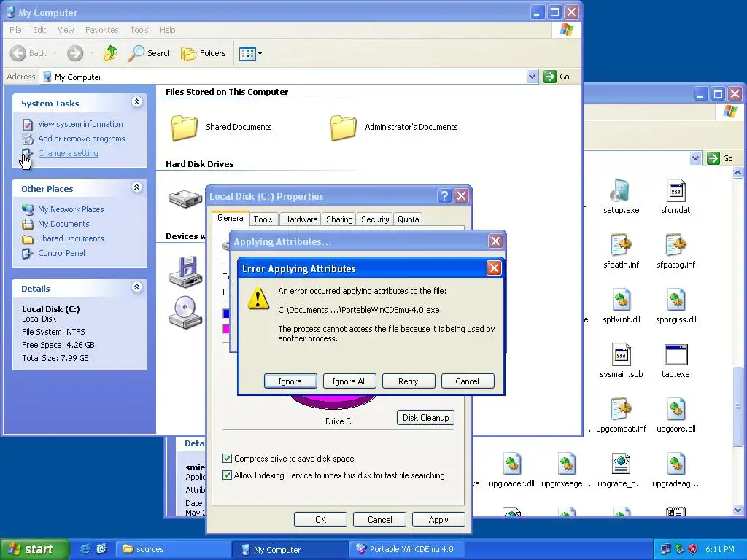Open address bar dropdown in My Computer
The height and width of the screenshot is (560, 747).
coord(532,76)
